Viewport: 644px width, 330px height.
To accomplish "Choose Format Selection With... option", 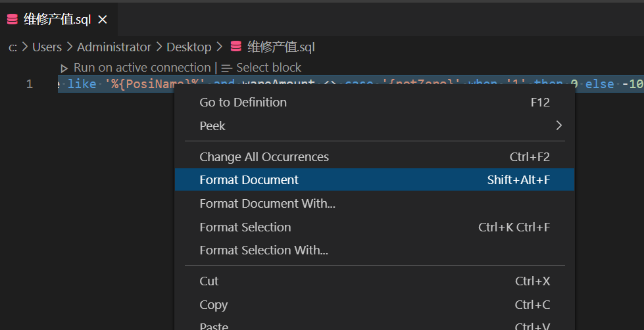I will point(374,250).
